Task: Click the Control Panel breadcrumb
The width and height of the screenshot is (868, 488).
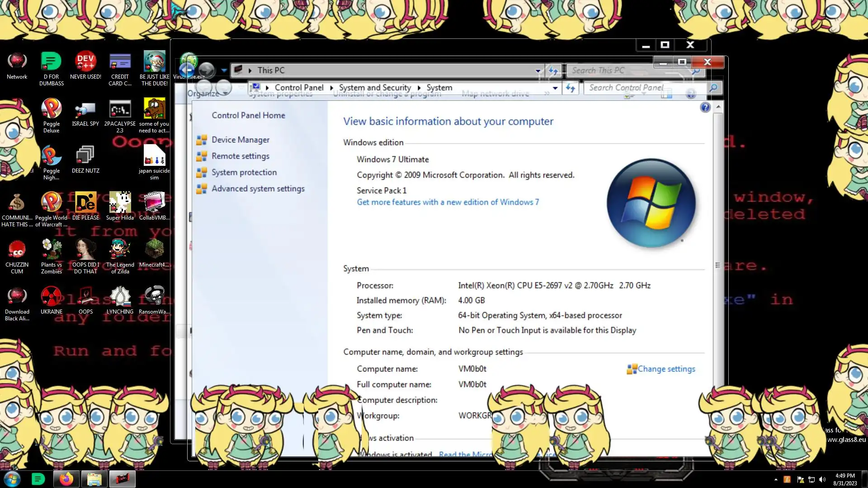Action: tap(299, 88)
